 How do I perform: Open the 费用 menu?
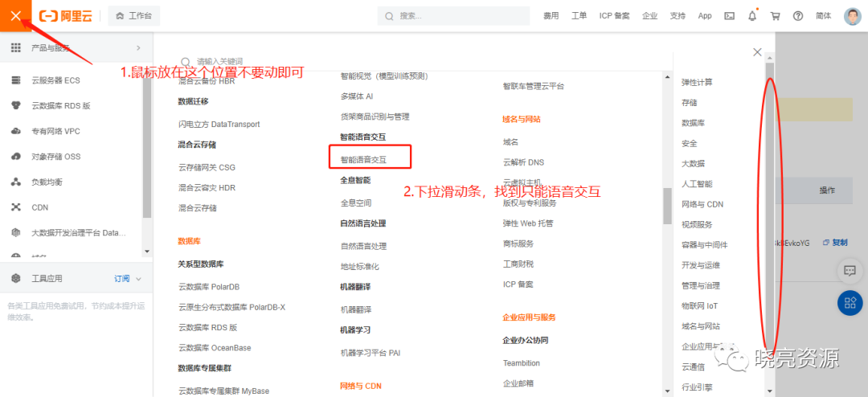[551, 16]
